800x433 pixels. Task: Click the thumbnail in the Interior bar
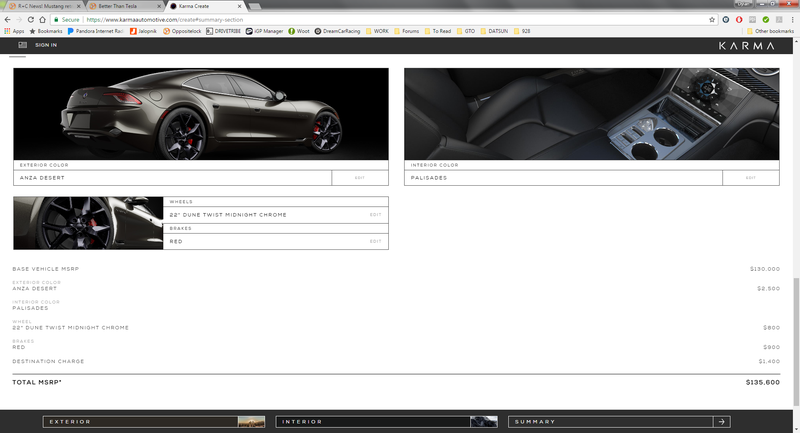pyautogui.click(x=484, y=422)
